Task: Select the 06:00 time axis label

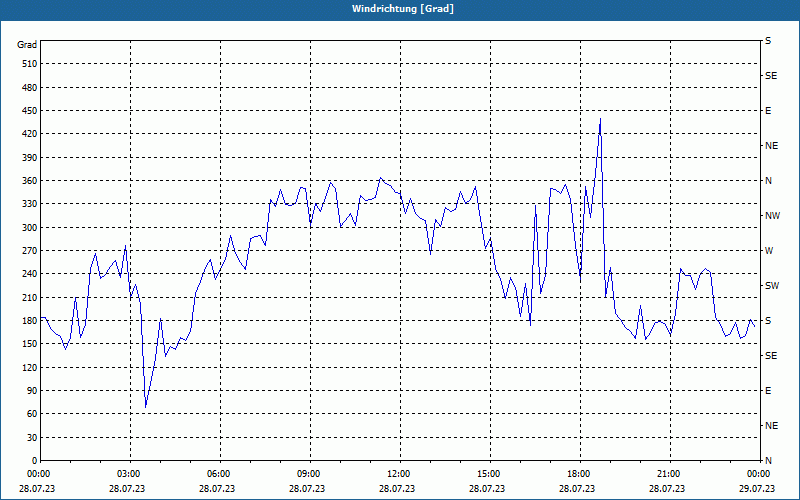Action: click(x=218, y=474)
